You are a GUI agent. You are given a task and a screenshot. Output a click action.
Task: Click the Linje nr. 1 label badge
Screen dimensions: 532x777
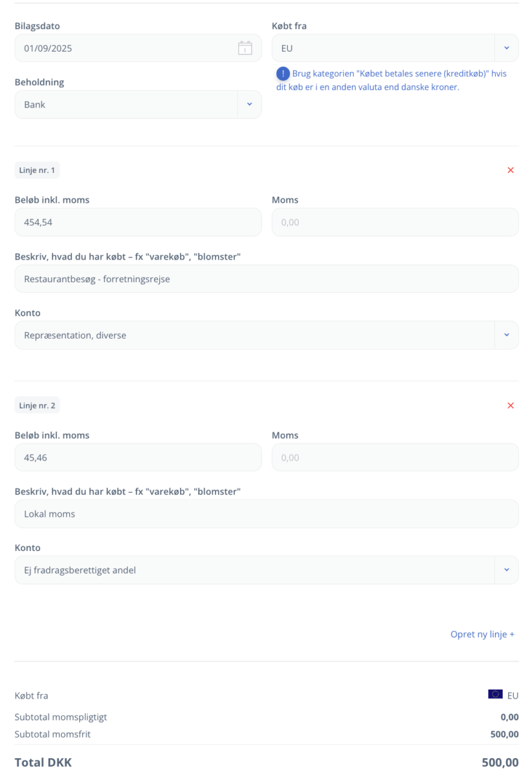38,170
